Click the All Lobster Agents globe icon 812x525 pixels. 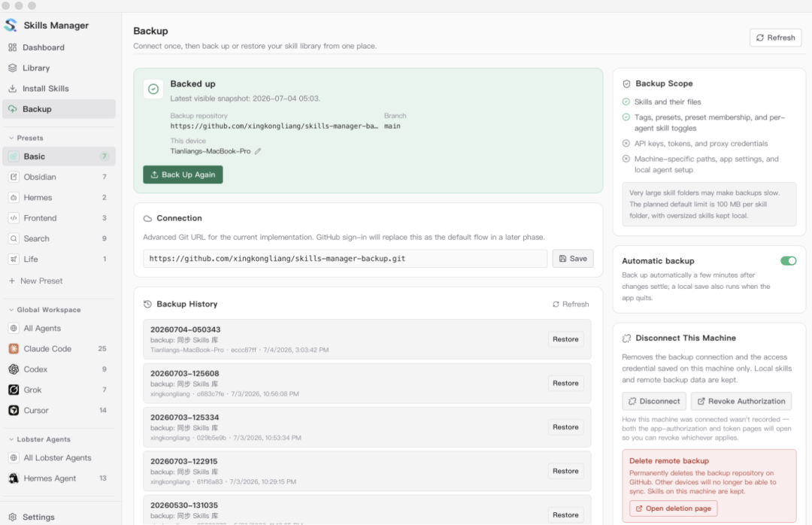[14, 457]
